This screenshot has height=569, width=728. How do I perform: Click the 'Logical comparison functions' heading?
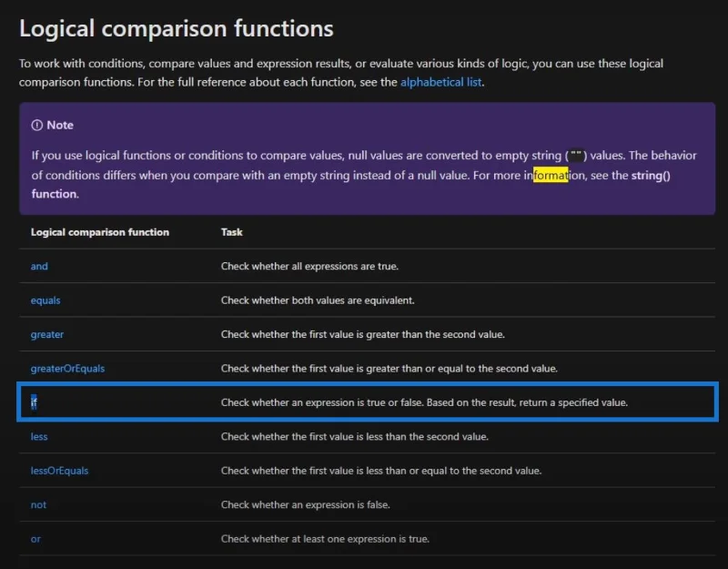[177, 28]
